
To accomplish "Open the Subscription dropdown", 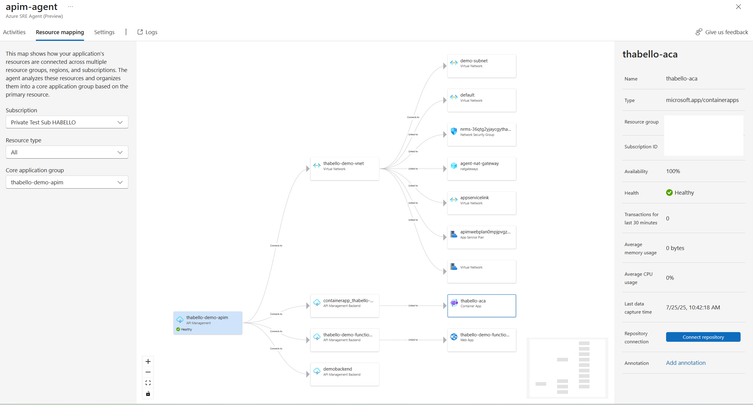I will coord(67,122).
